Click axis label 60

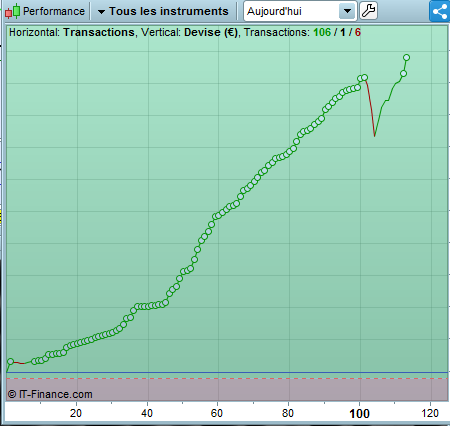pos(217,413)
